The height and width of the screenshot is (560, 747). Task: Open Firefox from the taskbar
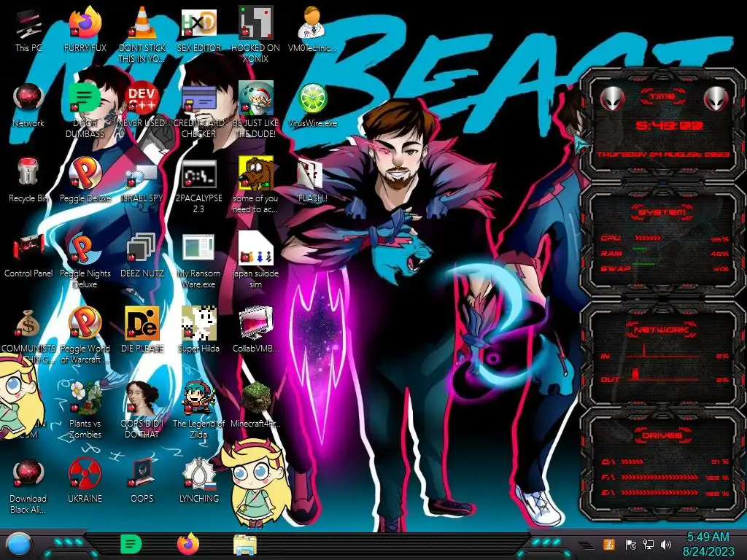click(187, 544)
